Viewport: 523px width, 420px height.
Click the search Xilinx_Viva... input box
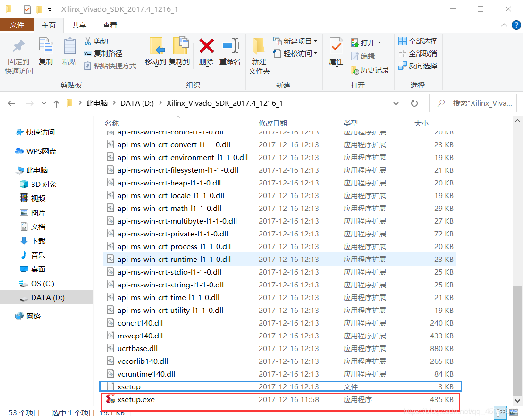(473, 103)
